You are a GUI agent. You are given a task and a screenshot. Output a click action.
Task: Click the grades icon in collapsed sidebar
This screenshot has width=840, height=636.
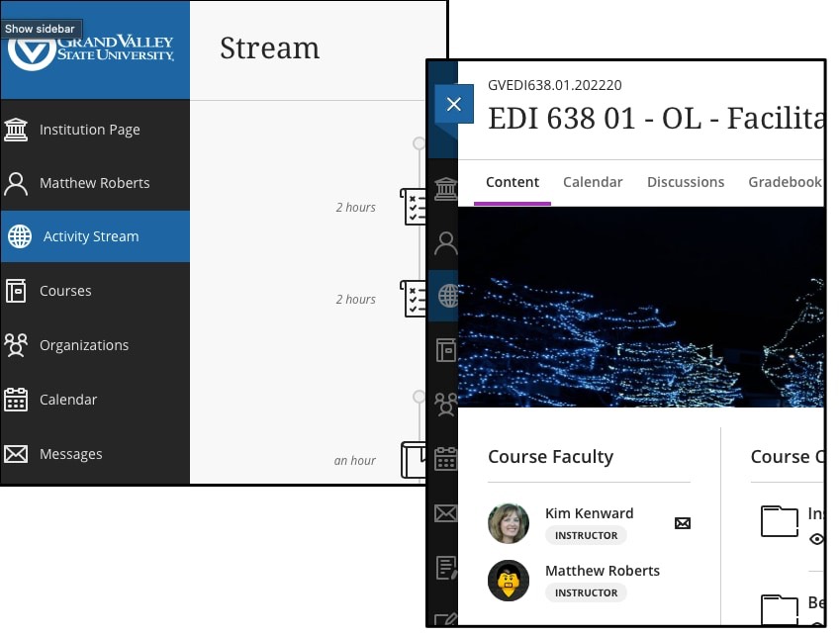pyautogui.click(x=446, y=568)
